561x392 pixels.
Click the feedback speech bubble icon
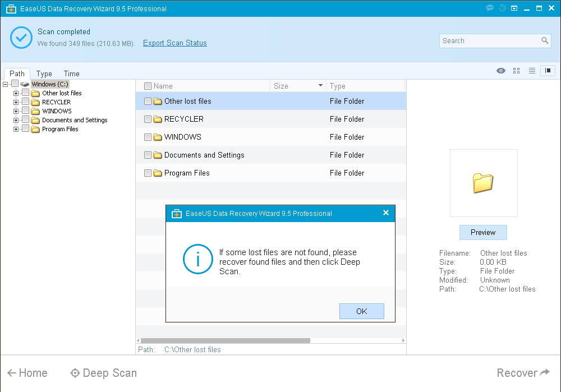pyautogui.click(x=490, y=8)
